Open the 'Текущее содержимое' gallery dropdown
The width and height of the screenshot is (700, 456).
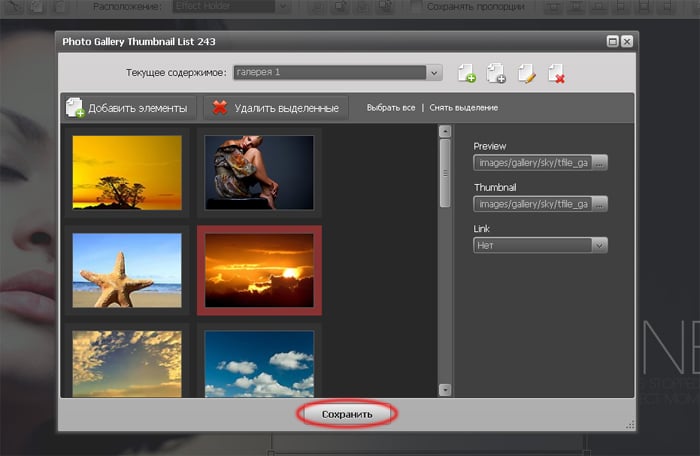(x=434, y=73)
